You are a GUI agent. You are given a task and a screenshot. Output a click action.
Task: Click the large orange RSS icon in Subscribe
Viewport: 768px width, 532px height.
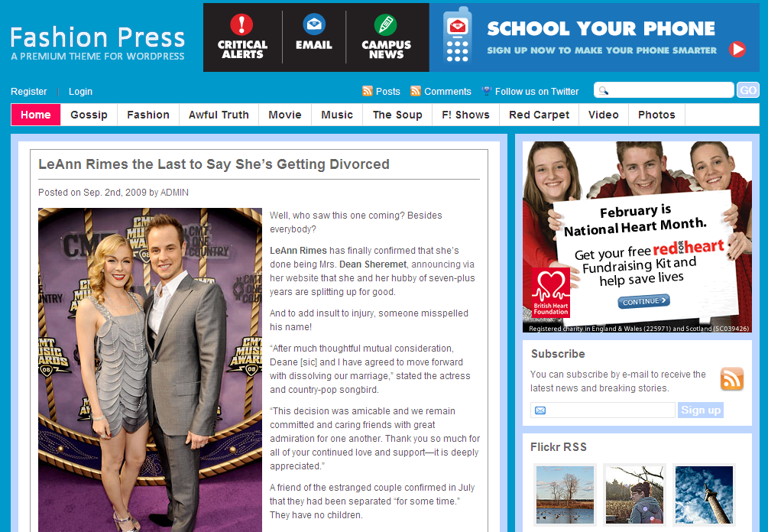tap(731, 379)
